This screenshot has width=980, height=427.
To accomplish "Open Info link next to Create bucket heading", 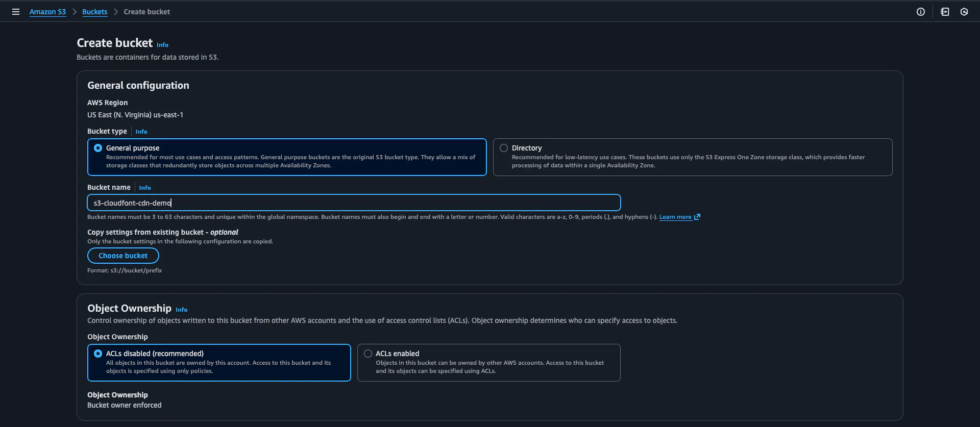I will [162, 45].
